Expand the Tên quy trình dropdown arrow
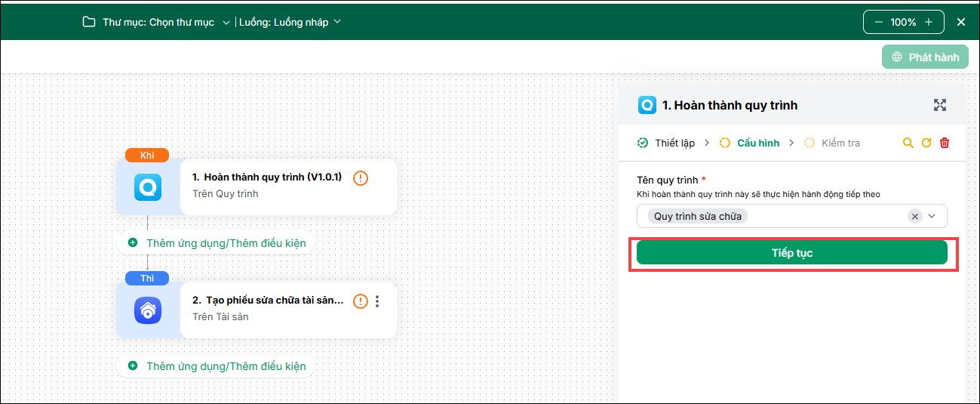 coord(932,216)
